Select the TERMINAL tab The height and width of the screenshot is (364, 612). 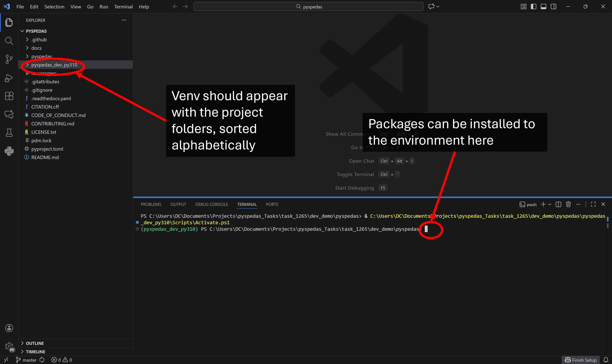point(247,204)
